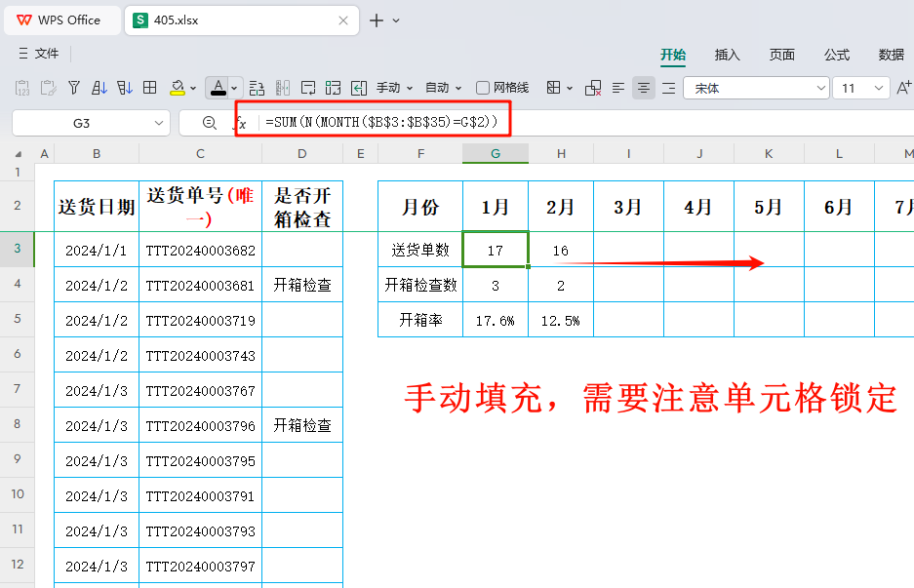Click the rows and columns icon
Screen dimensions: 914x588
coord(257,88)
